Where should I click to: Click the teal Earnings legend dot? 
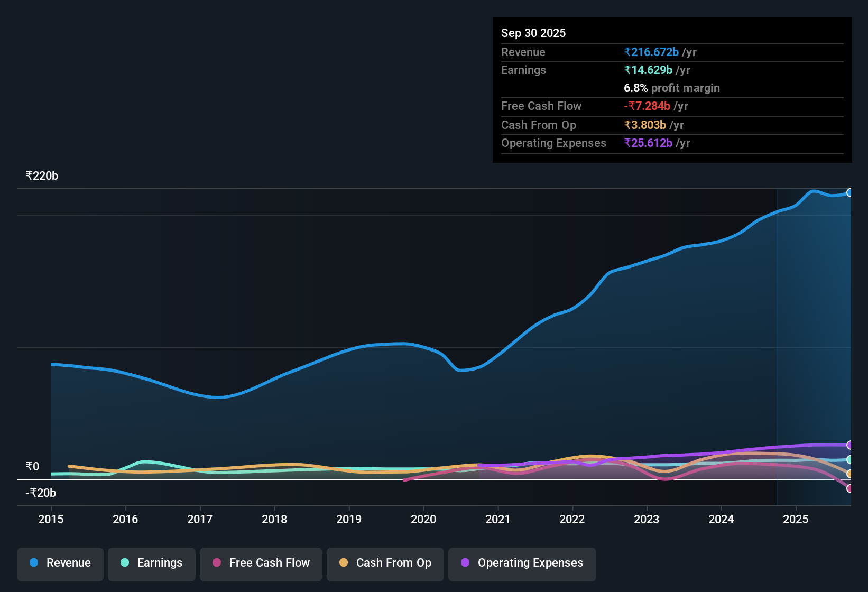point(125,563)
